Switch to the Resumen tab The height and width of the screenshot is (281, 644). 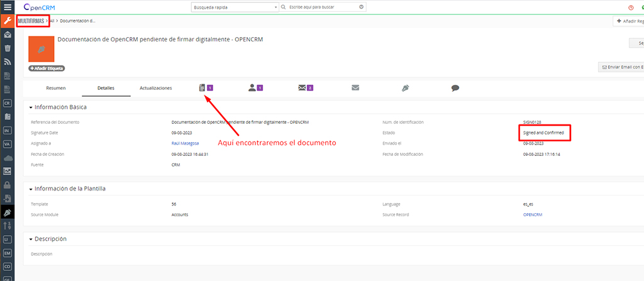point(56,88)
